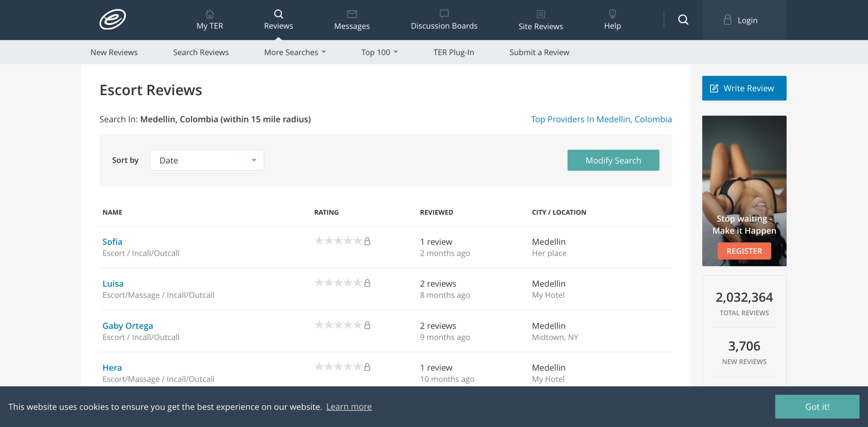Open Help lightbulb icon
868x427 pixels.
612,14
